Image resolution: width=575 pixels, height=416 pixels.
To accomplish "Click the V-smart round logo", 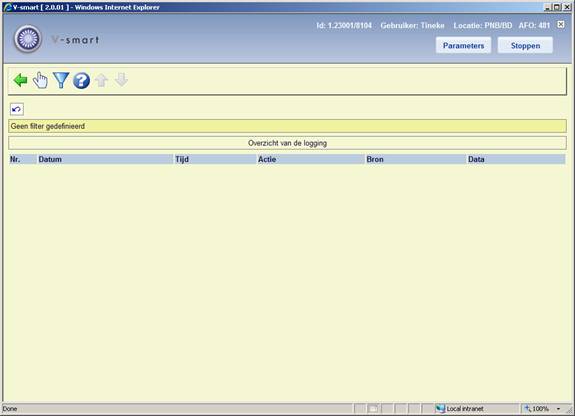I will click(28, 39).
